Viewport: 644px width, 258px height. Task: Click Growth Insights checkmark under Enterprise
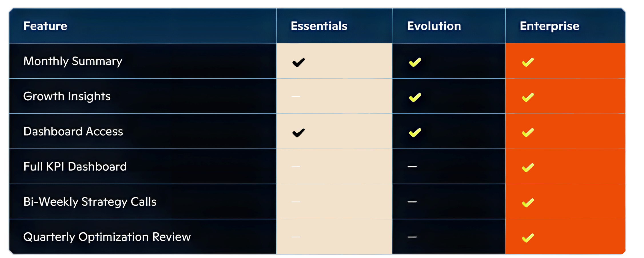click(528, 97)
